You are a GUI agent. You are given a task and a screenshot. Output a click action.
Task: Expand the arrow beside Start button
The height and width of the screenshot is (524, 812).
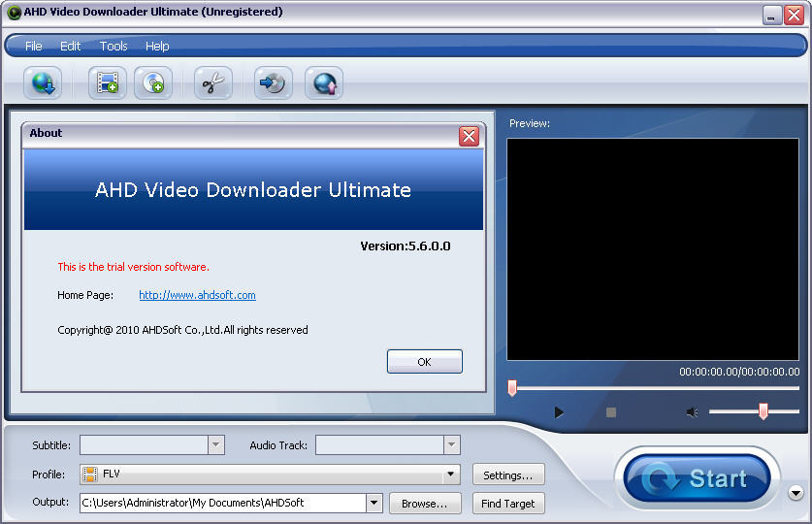tap(796, 493)
